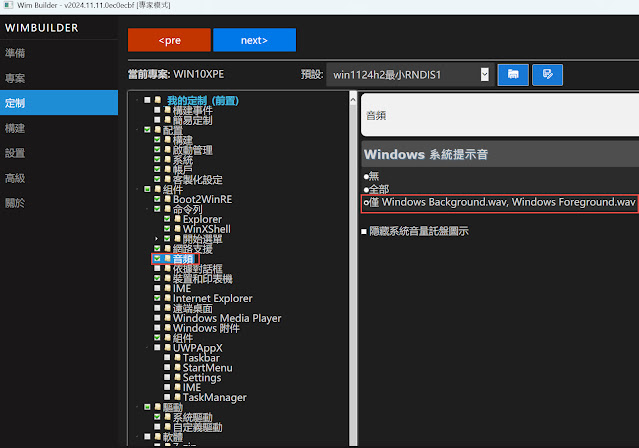The image size is (639, 448).
Task: Click the folder icon beside Boot2WinRE
Action: tap(167, 199)
